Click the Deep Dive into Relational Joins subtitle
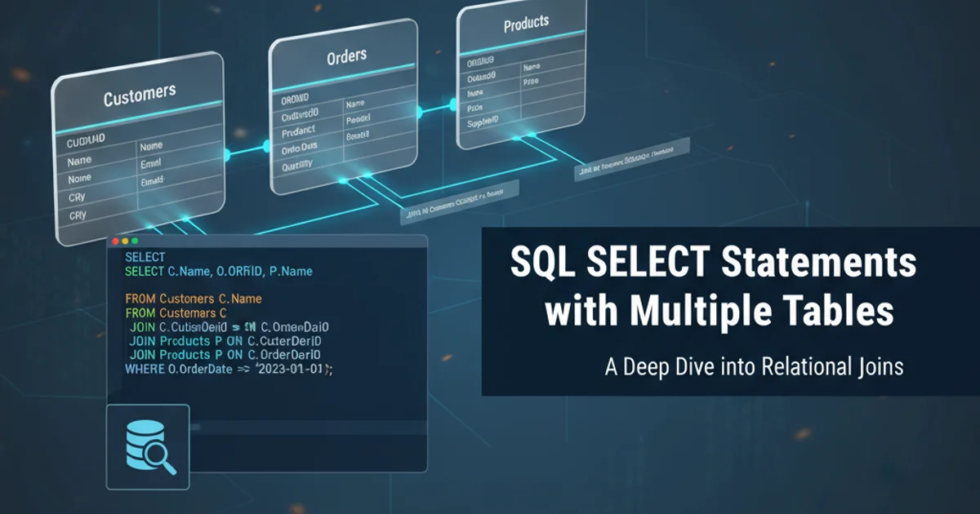Viewport: 980px width, 514px height. coord(754,366)
